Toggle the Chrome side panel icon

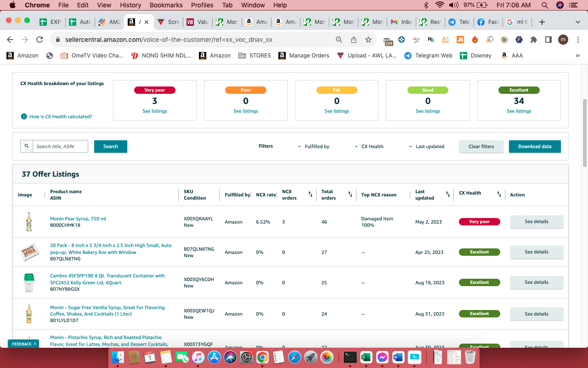548,40
